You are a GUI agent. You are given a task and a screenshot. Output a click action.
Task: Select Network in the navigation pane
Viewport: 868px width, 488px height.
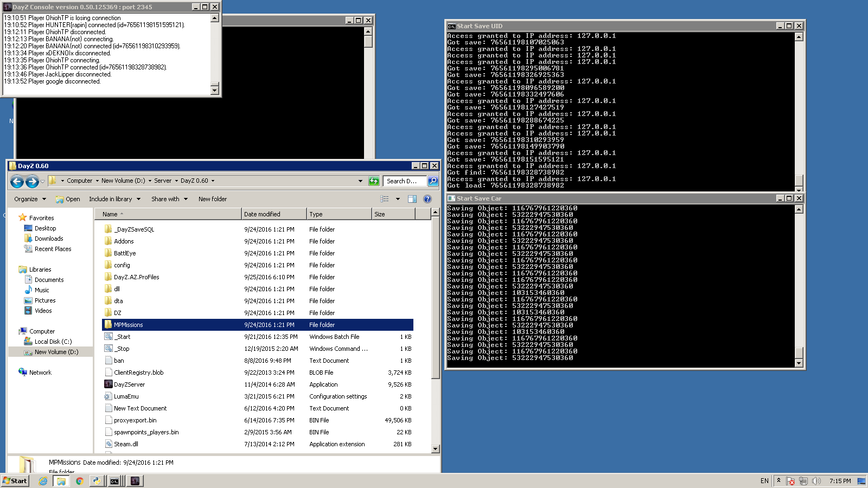tap(40, 373)
